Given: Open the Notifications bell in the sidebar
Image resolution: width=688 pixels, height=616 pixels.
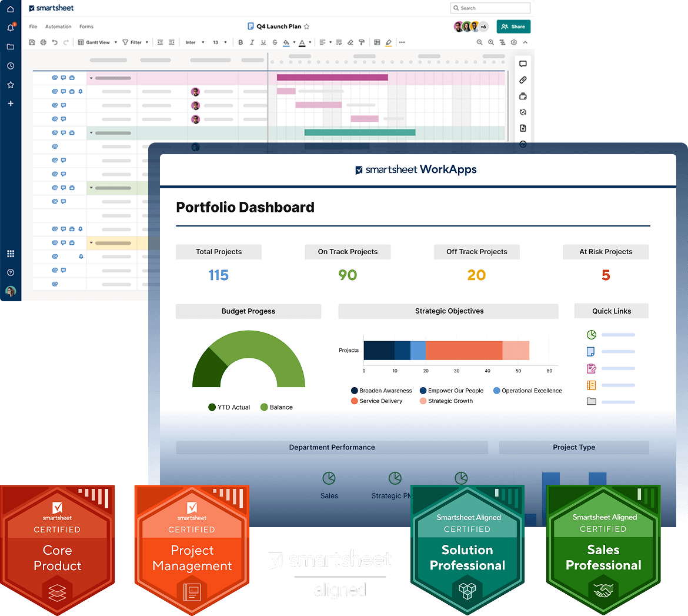Looking at the screenshot, I should [11, 28].
